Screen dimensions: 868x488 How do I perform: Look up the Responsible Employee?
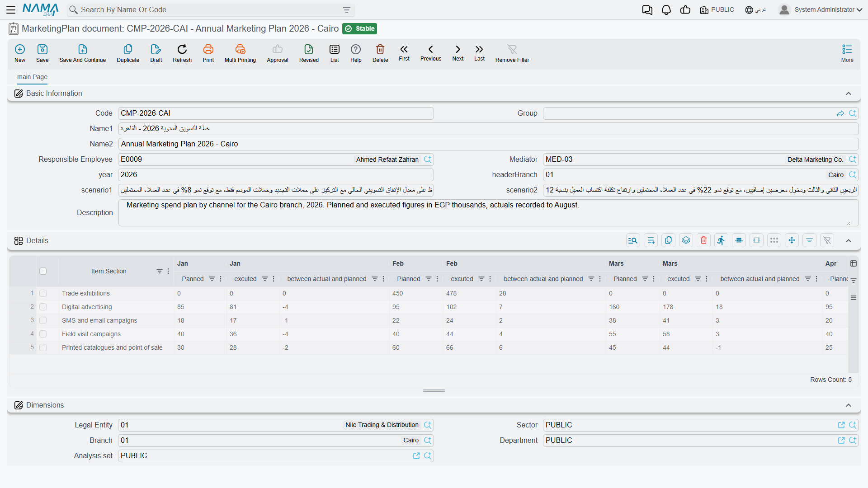[428, 159]
